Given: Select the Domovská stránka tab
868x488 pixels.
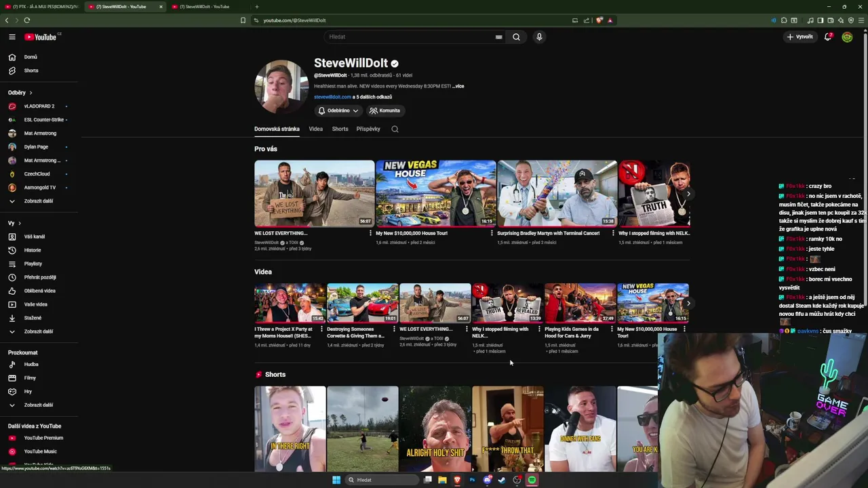Looking at the screenshot, I should (277, 129).
